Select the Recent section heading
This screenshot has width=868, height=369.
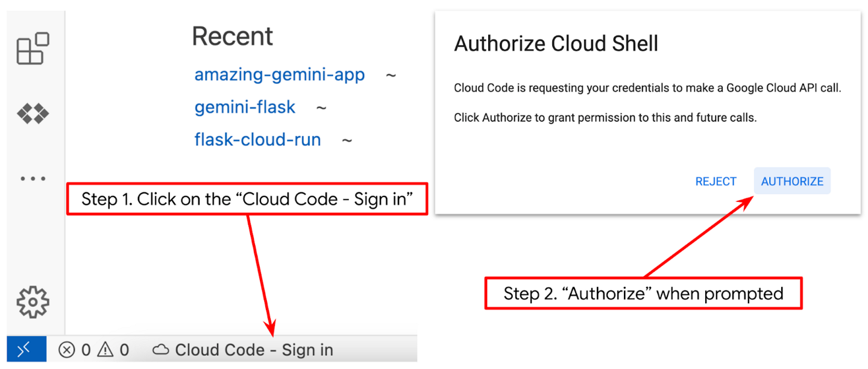[232, 36]
